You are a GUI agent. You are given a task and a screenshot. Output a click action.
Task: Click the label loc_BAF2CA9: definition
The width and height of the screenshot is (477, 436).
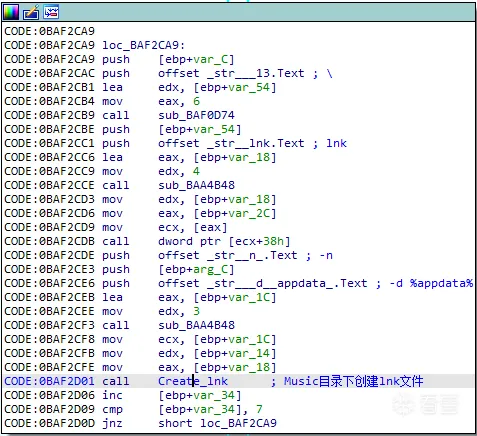coord(144,45)
